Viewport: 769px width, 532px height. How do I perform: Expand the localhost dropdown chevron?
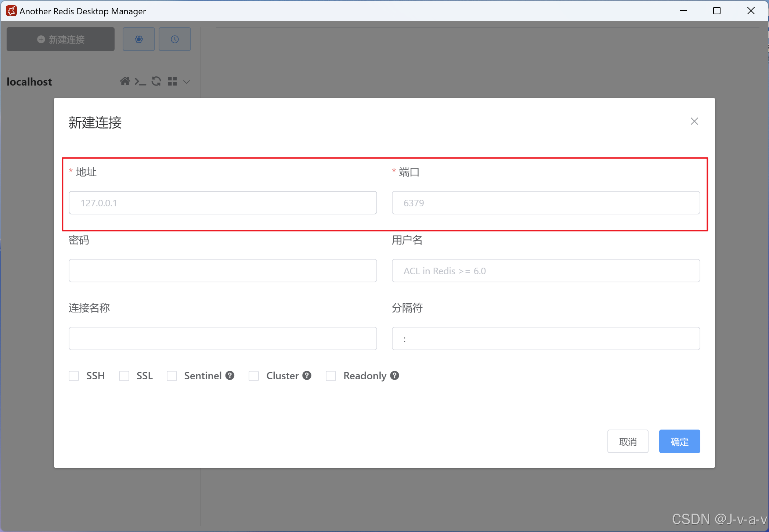click(187, 82)
